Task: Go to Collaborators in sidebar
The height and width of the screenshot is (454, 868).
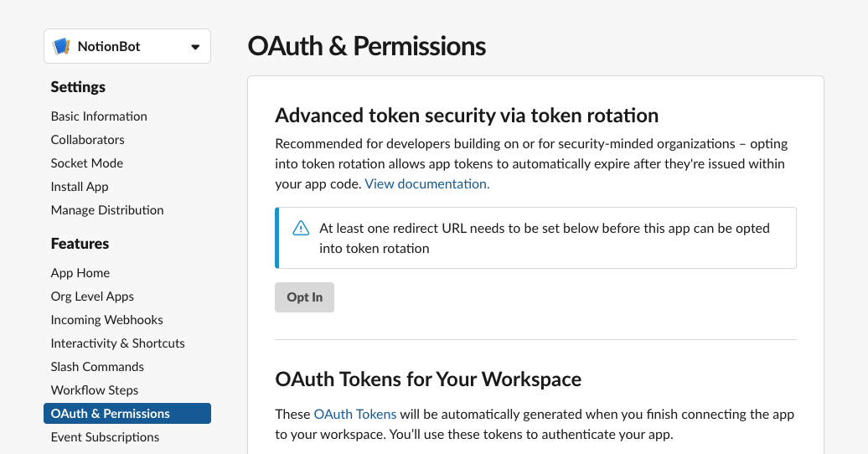Action: click(x=87, y=140)
